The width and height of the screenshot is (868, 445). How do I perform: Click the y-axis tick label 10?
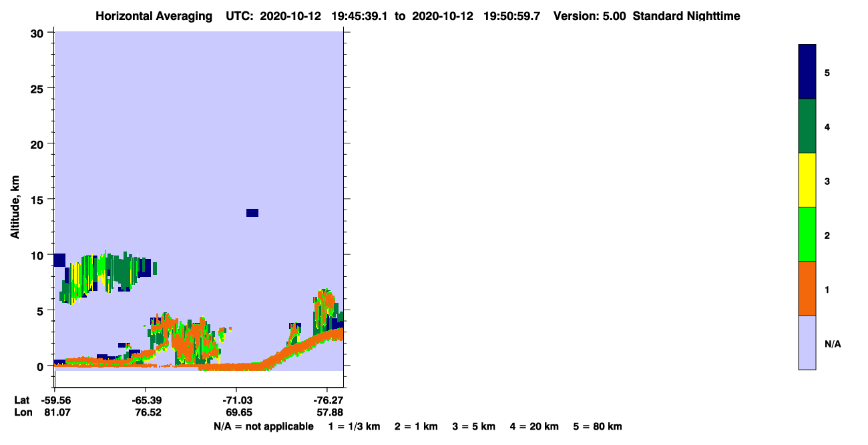38,255
